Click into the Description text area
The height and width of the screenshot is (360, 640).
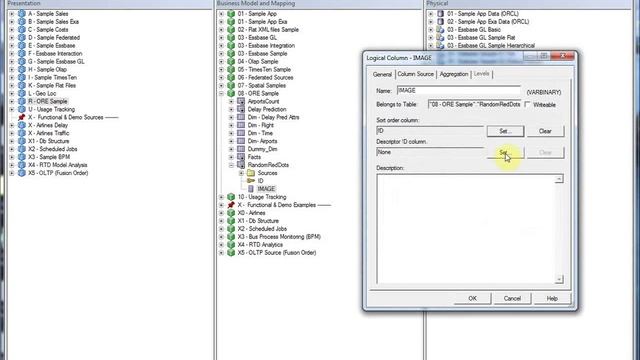pos(466,229)
